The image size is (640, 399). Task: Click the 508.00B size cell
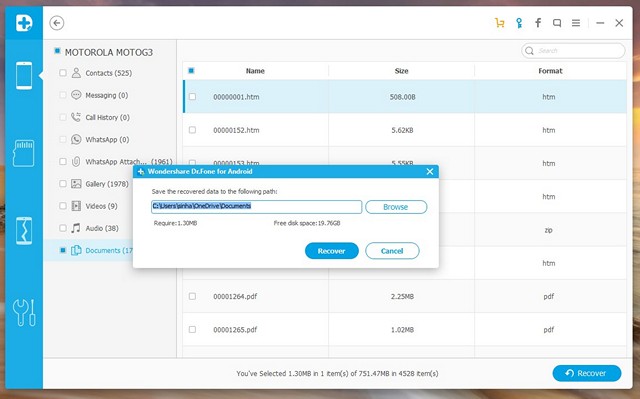(402, 97)
